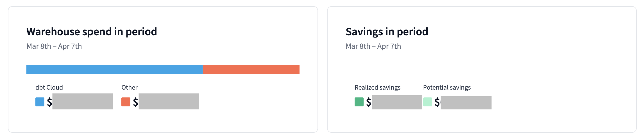The image size is (644, 140).
Task: Click the blue dbt Cloud legend swatch
Action: click(x=40, y=102)
